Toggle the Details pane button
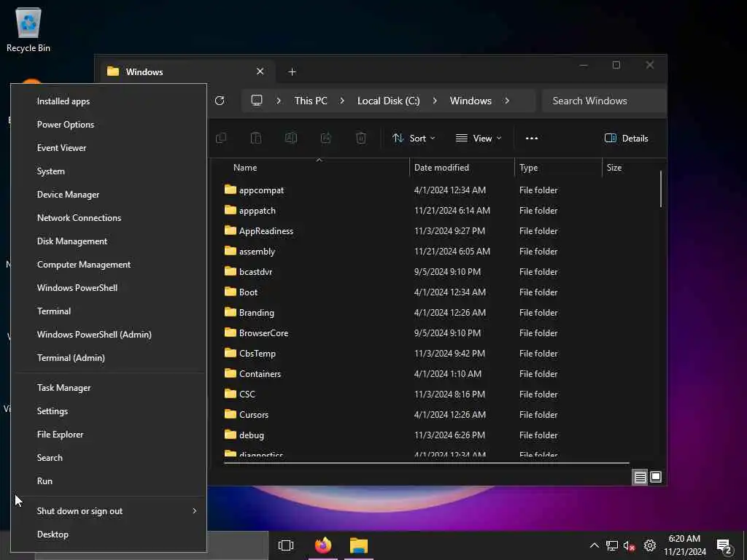The width and height of the screenshot is (747, 560). (627, 138)
